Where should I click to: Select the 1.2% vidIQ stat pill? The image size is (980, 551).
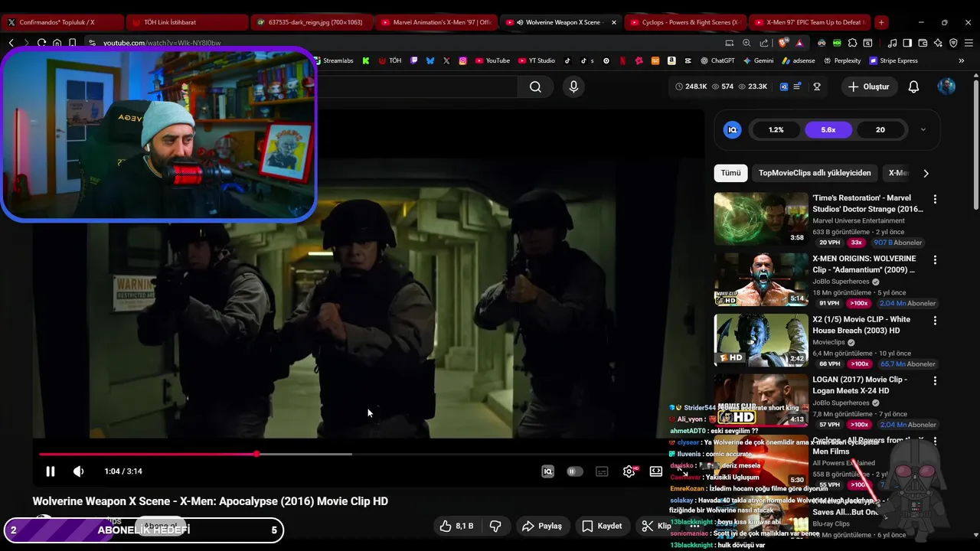click(776, 129)
